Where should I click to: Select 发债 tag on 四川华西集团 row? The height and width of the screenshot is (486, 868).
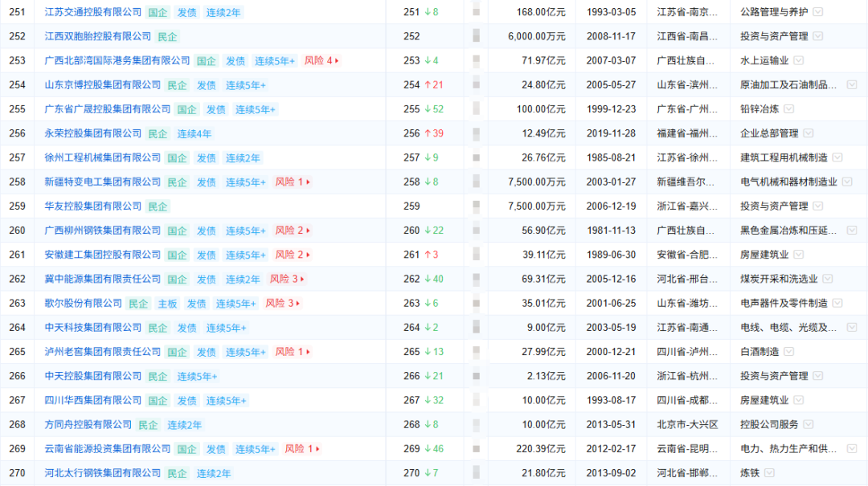(186, 401)
